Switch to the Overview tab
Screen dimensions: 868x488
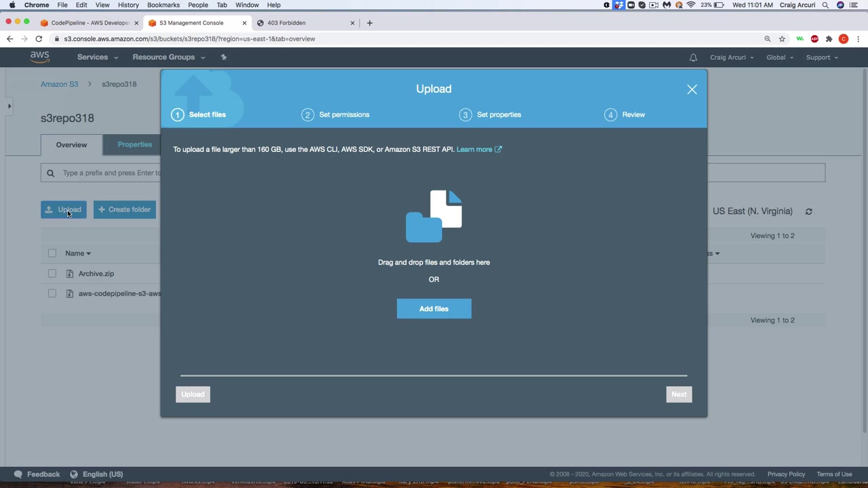pyautogui.click(x=71, y=144)
